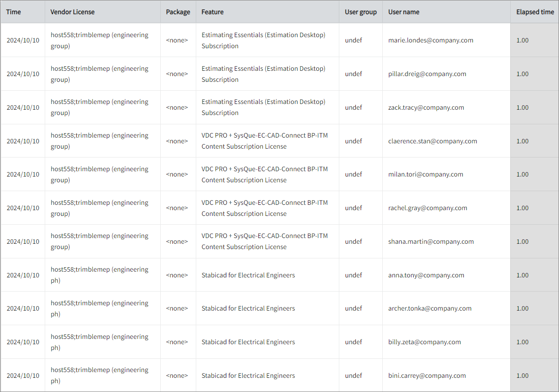559x392 pixels.
Task: Click pillar.dreig@company.com link
Action: 427,74
